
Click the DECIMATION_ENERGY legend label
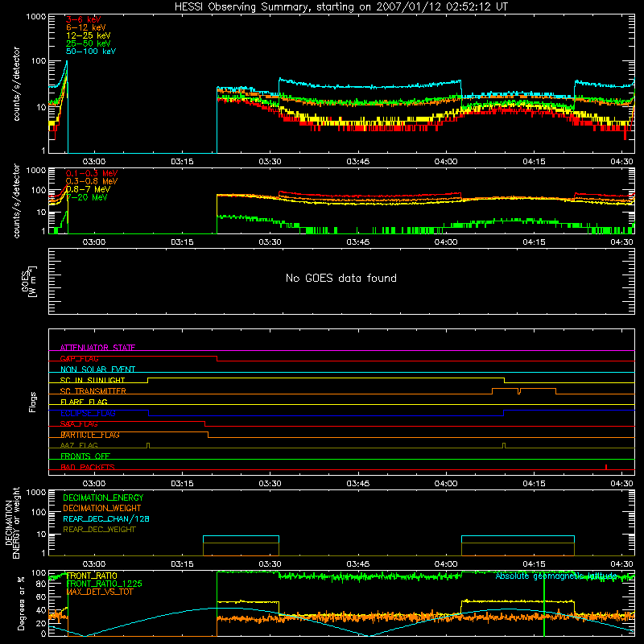(103, 497)
